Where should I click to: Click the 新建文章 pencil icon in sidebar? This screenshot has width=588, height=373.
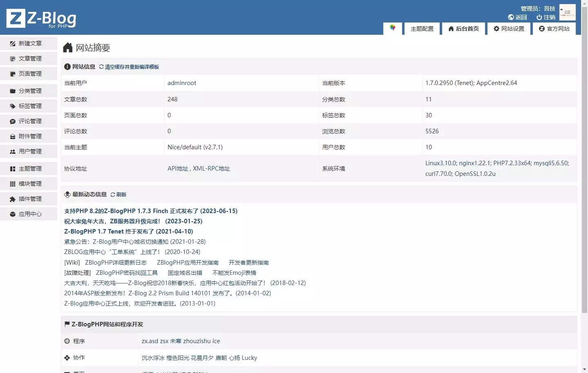tap(13, 43)
